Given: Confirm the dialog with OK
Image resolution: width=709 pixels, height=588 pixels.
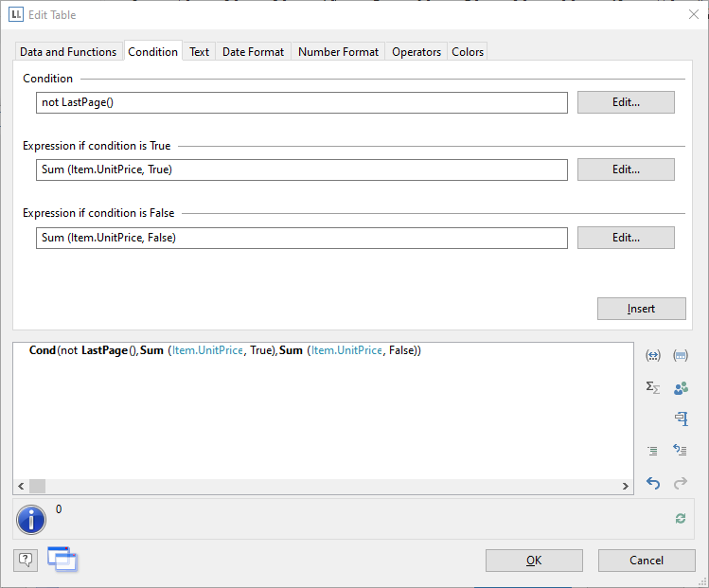Looking at the screenshot, I should [534, 561].
